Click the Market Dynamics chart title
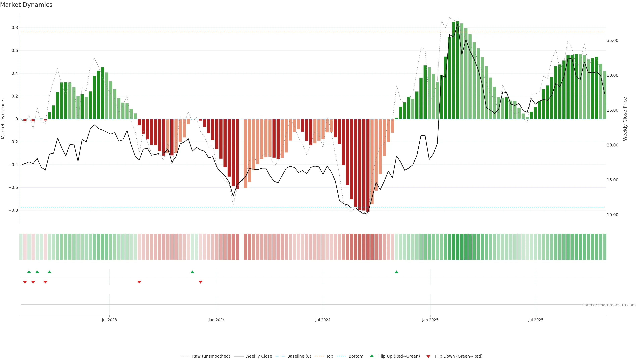Image resolution: width=644 pixels, height=362 pixels. [26, 5]
